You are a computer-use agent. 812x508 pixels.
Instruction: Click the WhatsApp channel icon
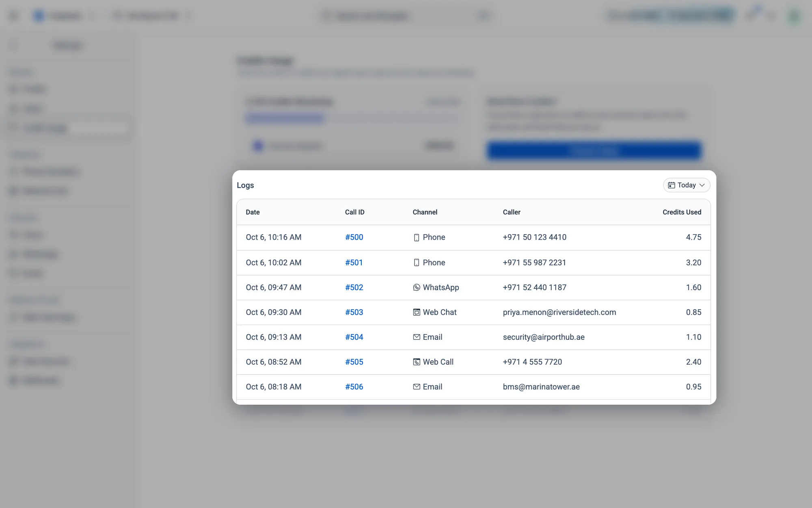pos(417,287)
